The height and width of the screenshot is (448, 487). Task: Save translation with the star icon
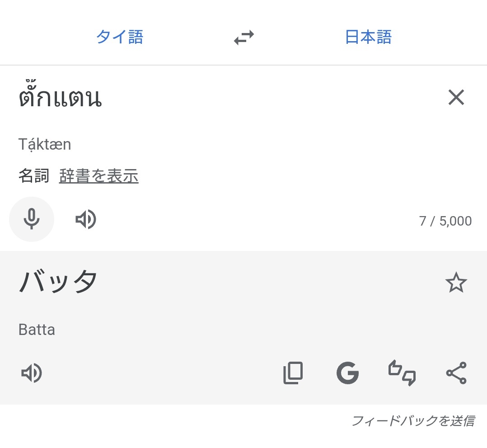tap(456, 283)
